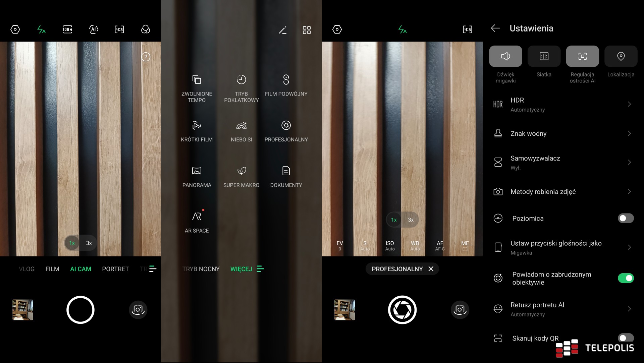This screenshot has width=644, height=363.
Task: Close the PROFESJONALNY mode chip
Action: pos(431,268)
